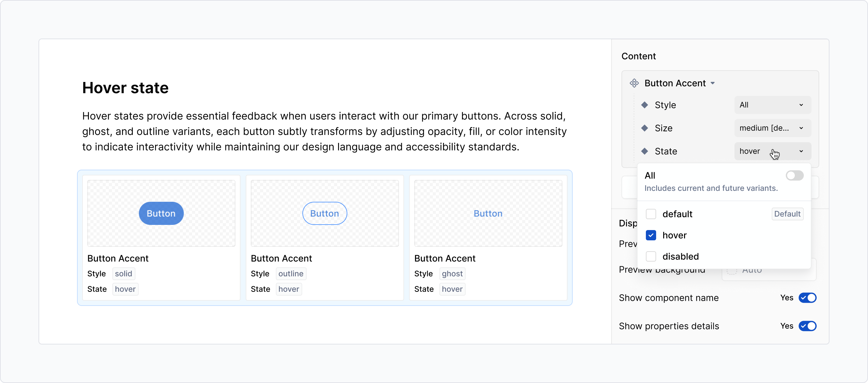The image size is (868, 383).
Task: Turn off Show component name
Action: (807, 298)
